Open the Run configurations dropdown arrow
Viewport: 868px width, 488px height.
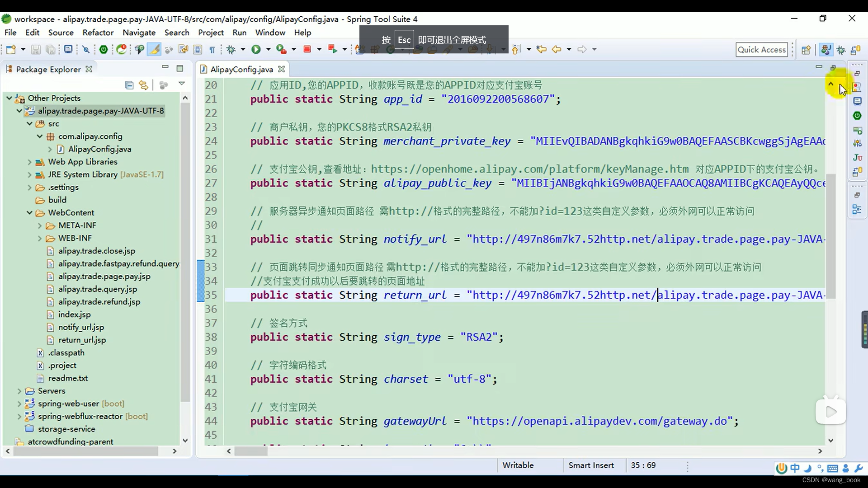tap(268, 49)
